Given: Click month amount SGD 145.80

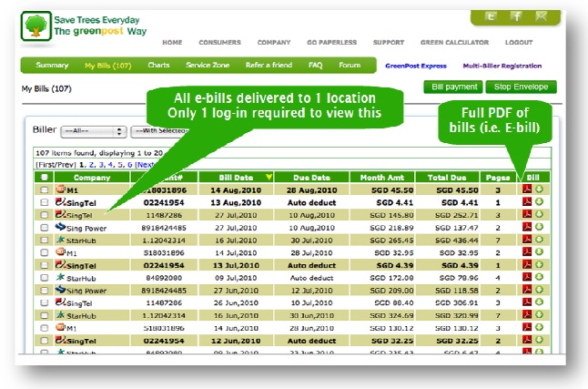Looking at the screenshot, I should click(x=391, y=215).
